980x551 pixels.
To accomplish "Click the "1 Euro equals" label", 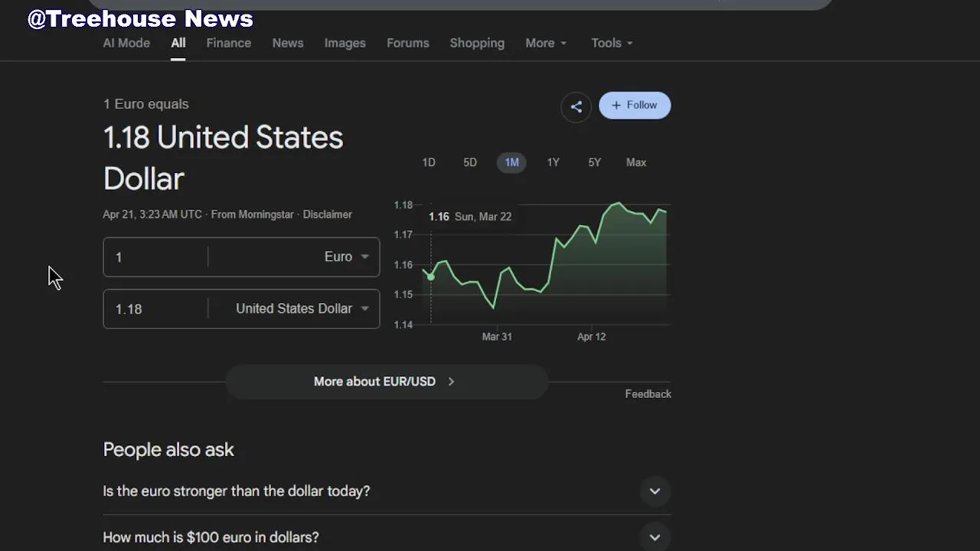I will click(x=145, y=104).
